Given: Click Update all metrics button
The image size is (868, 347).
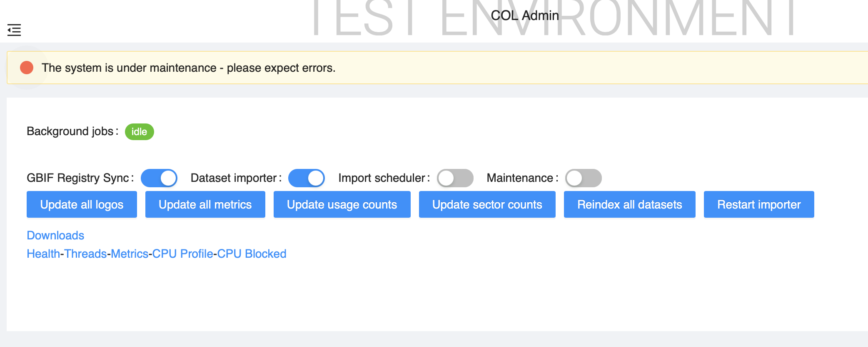Looking at the screenshot, I should tap(205, 204).
